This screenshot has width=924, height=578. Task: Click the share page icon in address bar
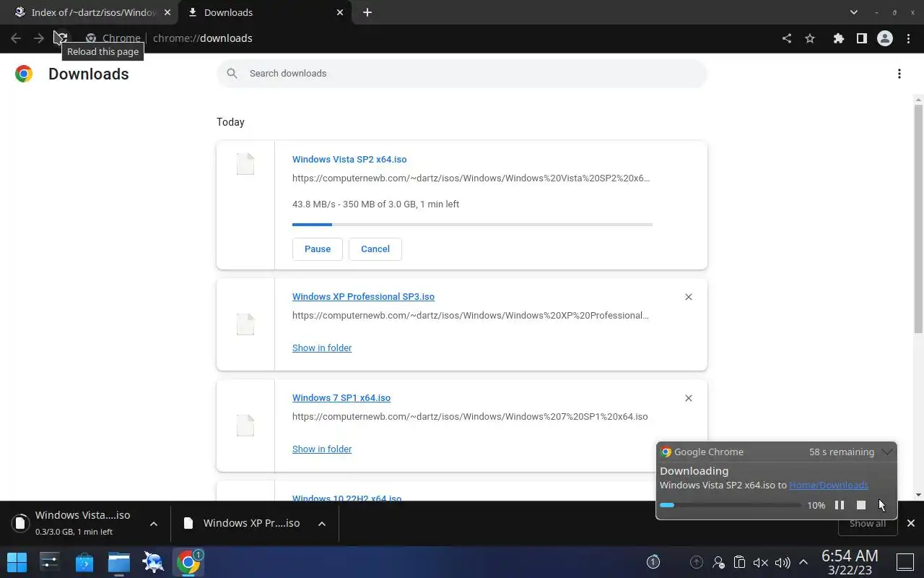787,38
